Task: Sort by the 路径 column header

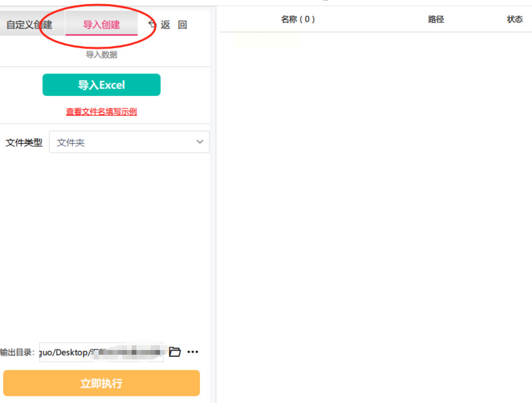Action: tap(436, 19)
